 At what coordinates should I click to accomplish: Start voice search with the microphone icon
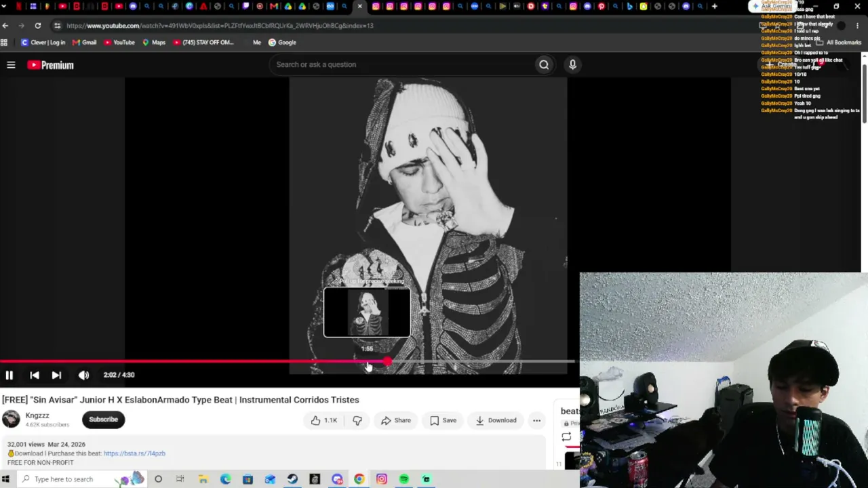coord(572,64)
